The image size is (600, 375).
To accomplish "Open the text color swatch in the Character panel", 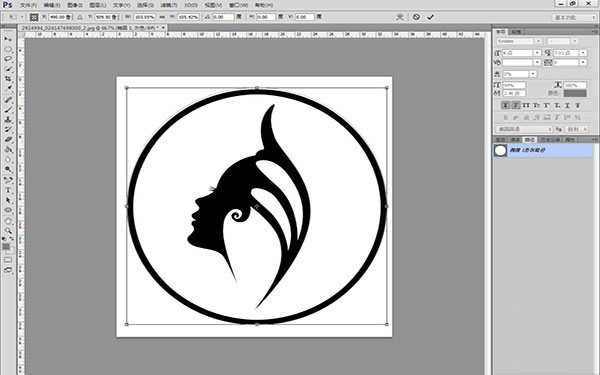I will (575, 93).
